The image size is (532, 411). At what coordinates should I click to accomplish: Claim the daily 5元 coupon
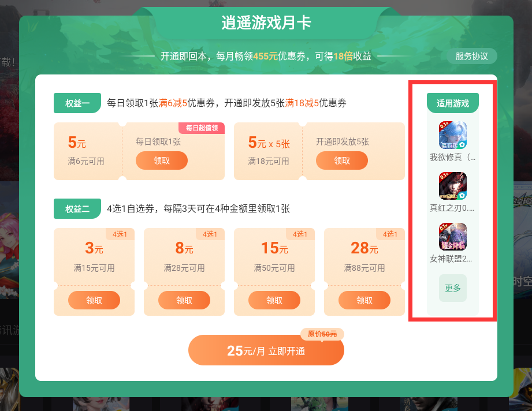[x=162, y=160]
